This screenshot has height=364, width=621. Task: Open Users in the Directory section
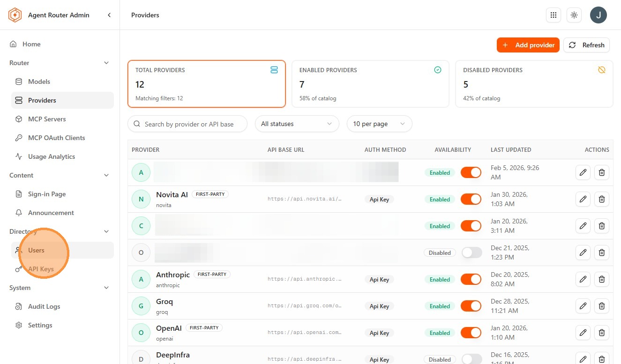click(62, 250)
